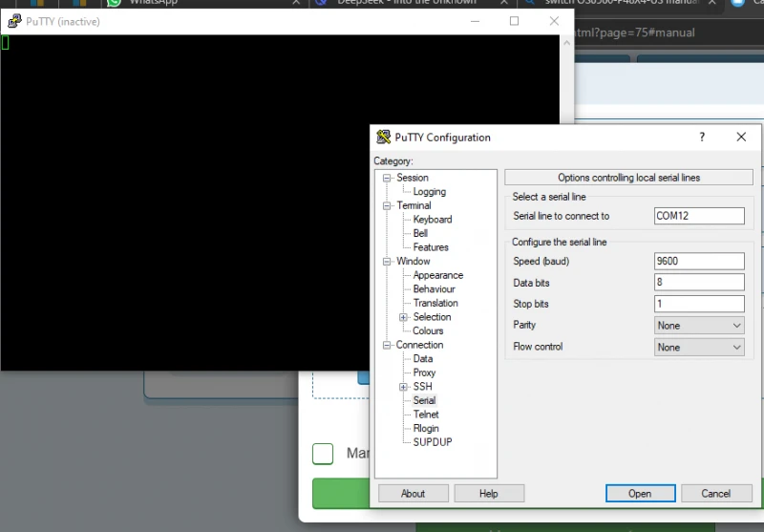The width and height of the screenshot is (764, 532).
Task: Collapse the Window tree node
Action: click(x=387, y=262)
